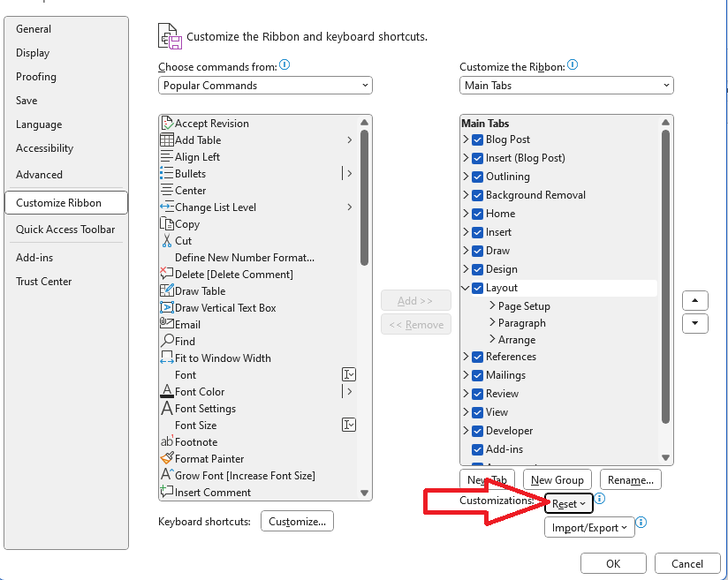Switch to Quick Access Toolbar settings

[66, 229]
